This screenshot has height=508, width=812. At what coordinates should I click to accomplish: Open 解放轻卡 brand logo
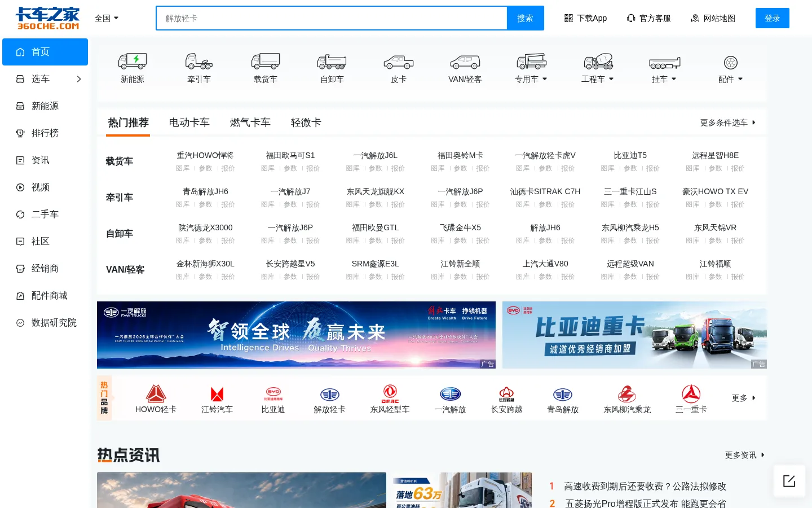pyautogui.click(x=330, y=395)
